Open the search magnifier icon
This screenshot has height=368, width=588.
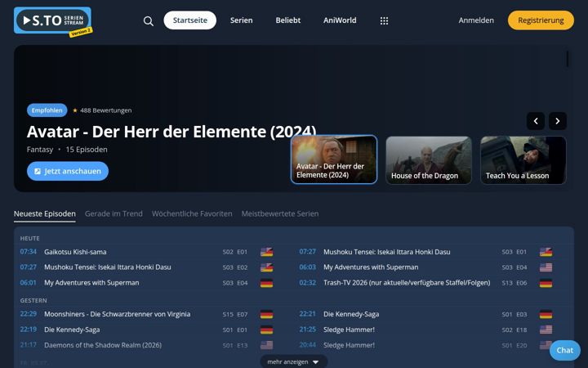[149, 20]
